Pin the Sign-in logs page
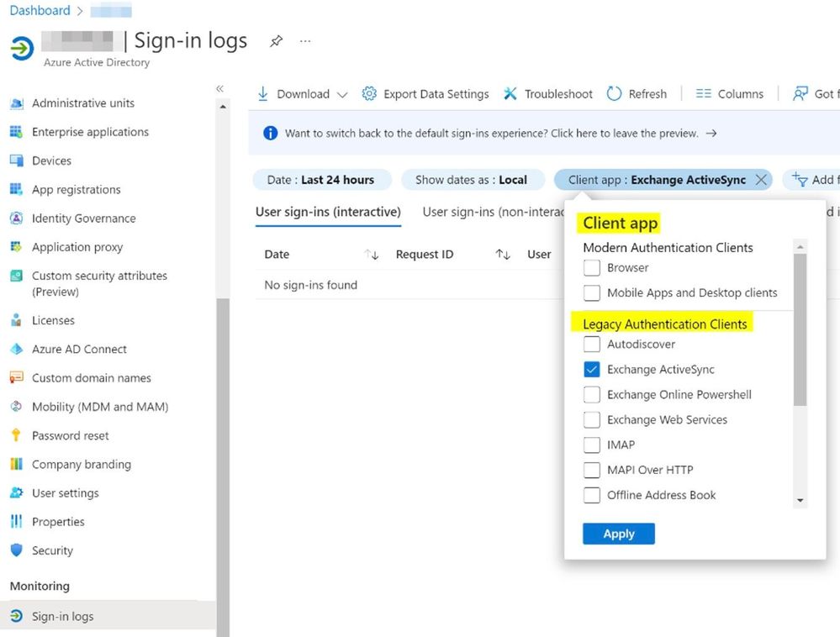The image size is (840, 637). pos(276,40)
